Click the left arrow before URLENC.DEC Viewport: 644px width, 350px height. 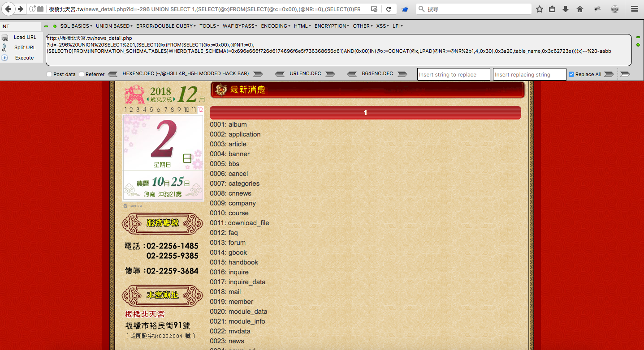280,74
